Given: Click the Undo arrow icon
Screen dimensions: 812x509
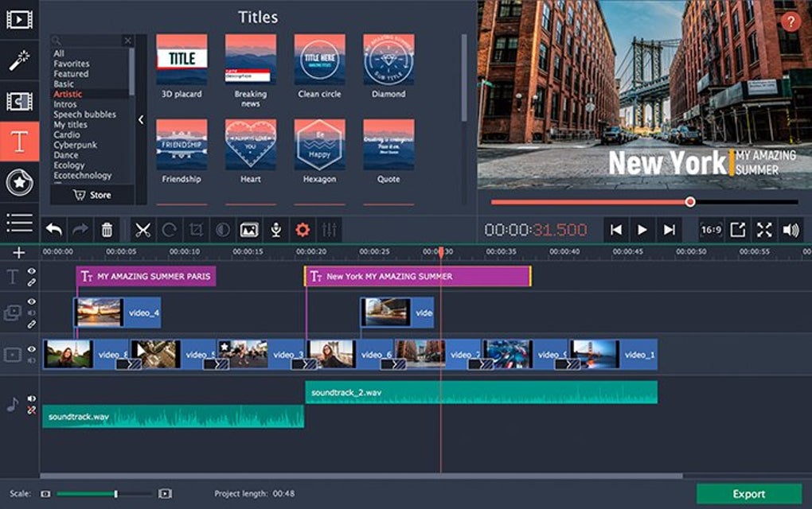Looking at the screenshot, I should click(x=53, y=230).
